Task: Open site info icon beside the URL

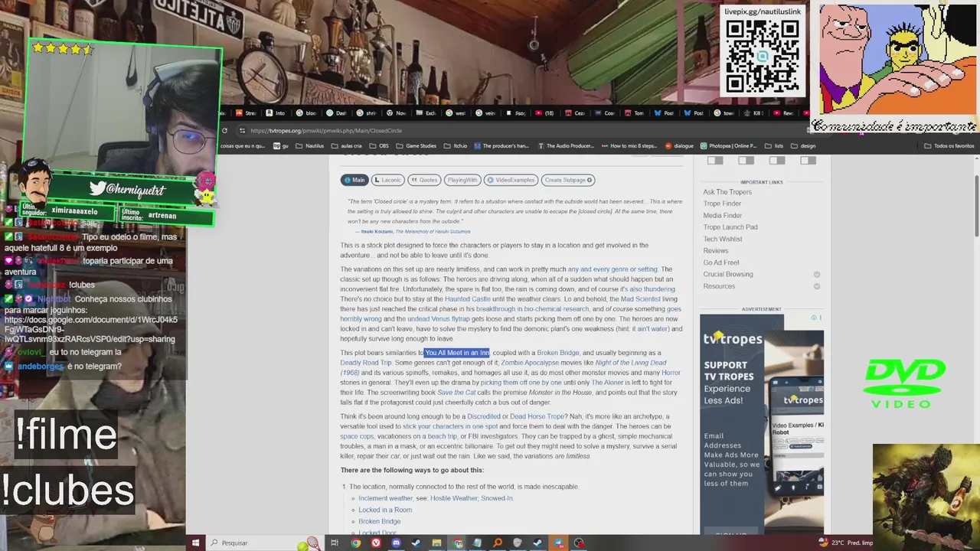Action: pos(242,130)
